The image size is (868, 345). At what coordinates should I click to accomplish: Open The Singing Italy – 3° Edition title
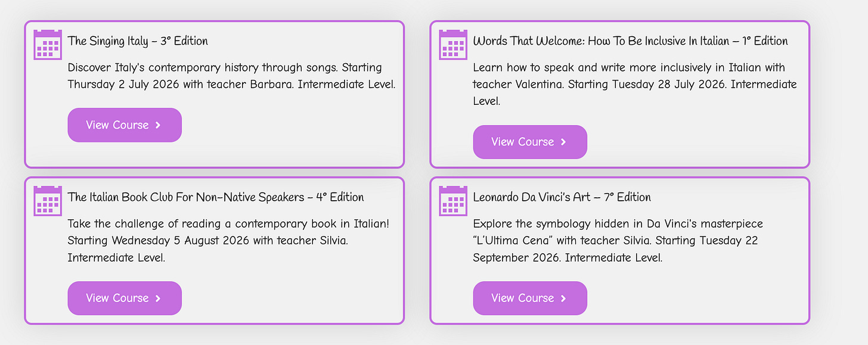click(138, 41)
